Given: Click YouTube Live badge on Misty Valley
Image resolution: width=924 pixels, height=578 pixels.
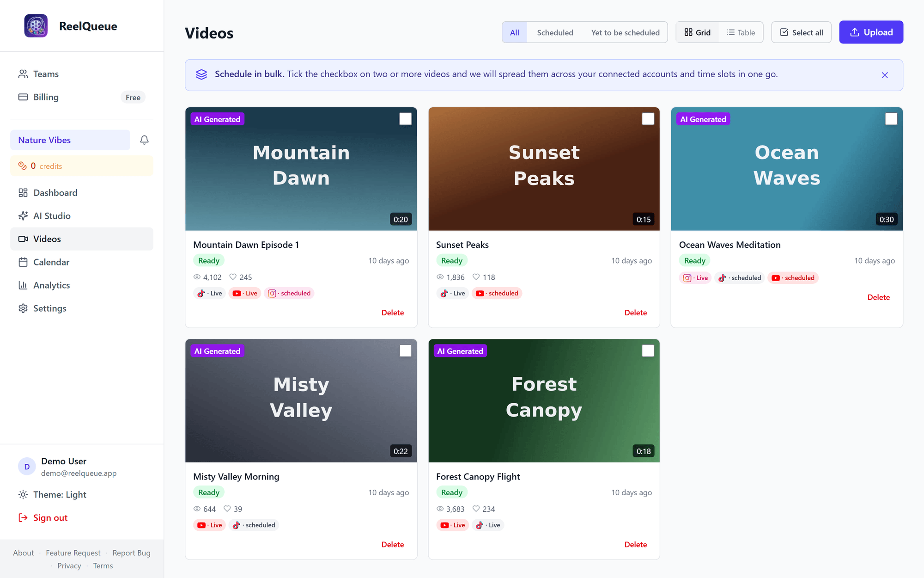Looking at the screenshot, I should click(210, 525).
